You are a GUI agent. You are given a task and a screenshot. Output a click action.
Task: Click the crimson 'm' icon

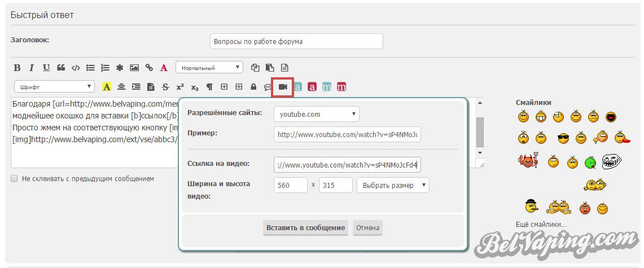(341, 86)
